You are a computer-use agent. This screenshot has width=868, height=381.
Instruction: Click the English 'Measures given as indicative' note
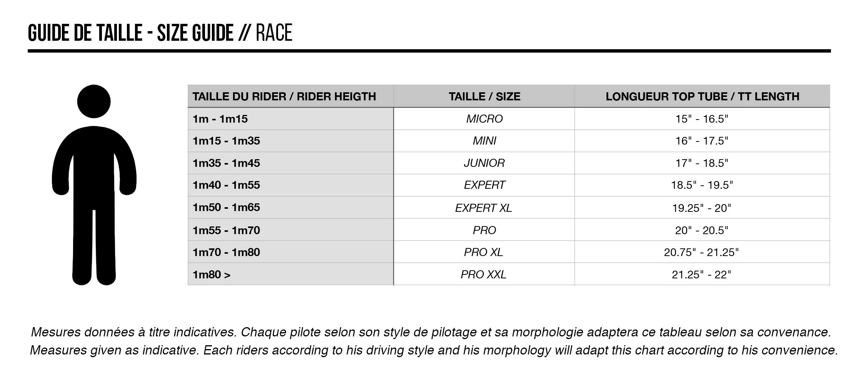tap(433, 350)
